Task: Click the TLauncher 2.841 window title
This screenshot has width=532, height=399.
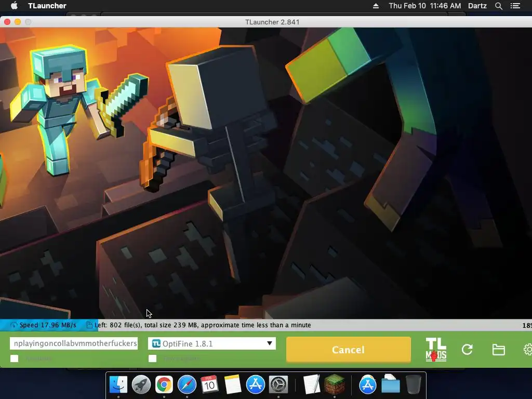Action: coord(272,22)
